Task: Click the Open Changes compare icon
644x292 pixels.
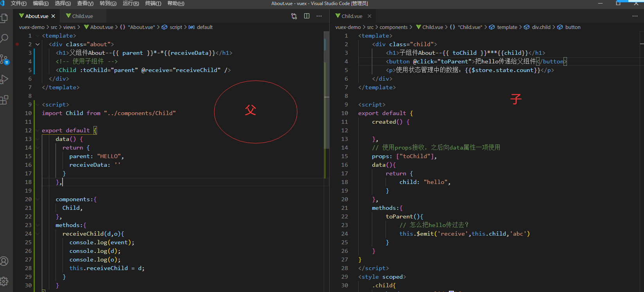Action: coord(294,16)
